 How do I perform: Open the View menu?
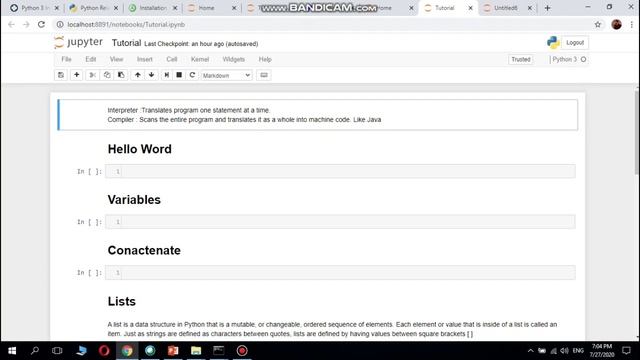[x=116, y=59]
